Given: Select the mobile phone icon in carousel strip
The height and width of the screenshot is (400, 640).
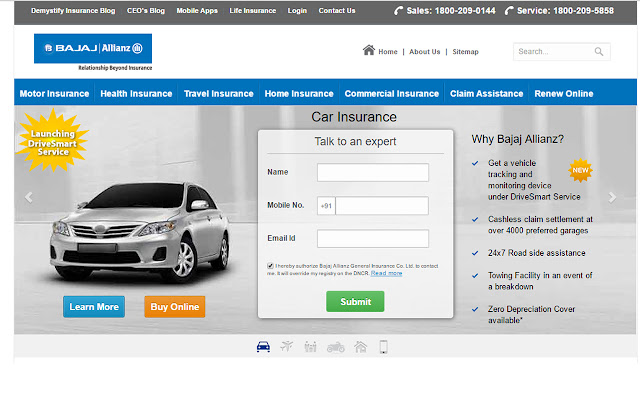Looking at the screenshot, I should pyautogui.click(x=383, y=347).
